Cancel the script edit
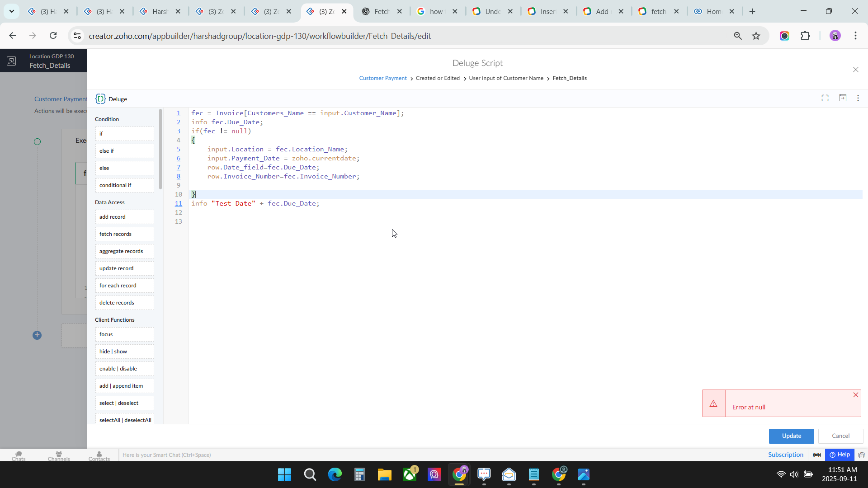The width and height of the screenshot is (868, 488). click(840, 436)
